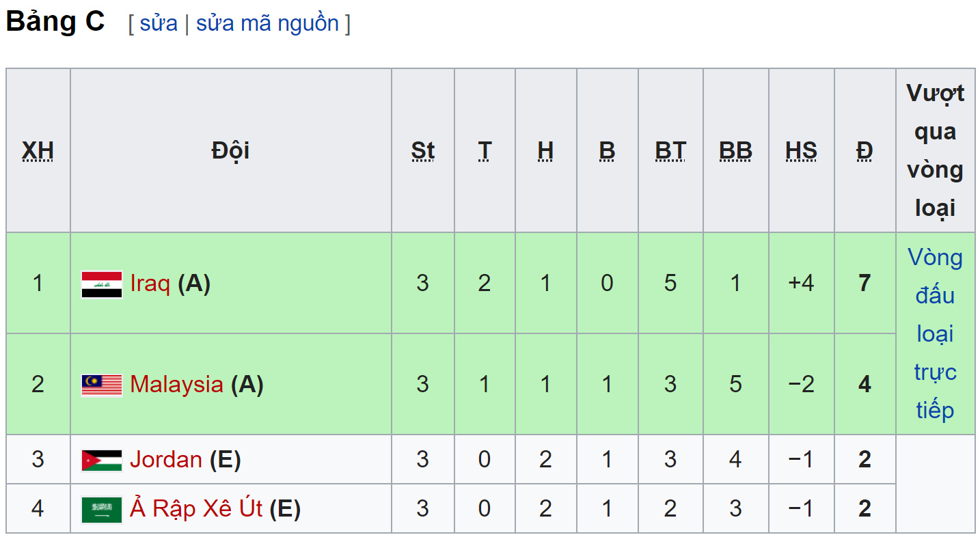This screenshot has height=535, width=980.
Task: Click the Jordan flag icon
Action: click(x=102, y=461)
